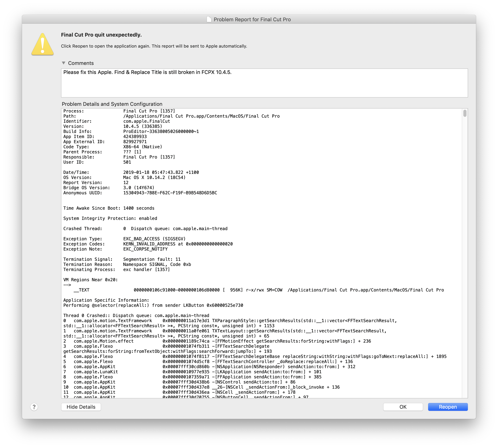Click 'VM Regions Near 0x20:' line
498x448 pixels.
pos(90,280)
